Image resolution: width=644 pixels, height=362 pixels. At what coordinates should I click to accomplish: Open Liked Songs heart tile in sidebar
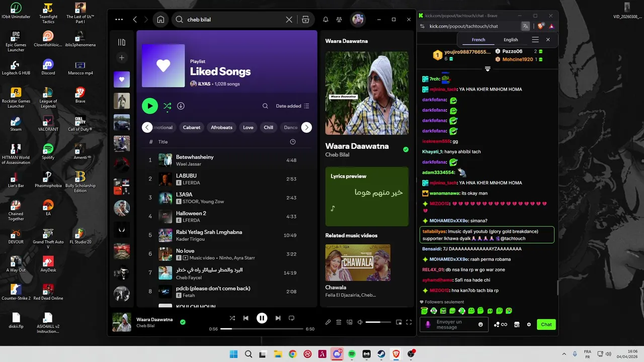pos(122,79)
